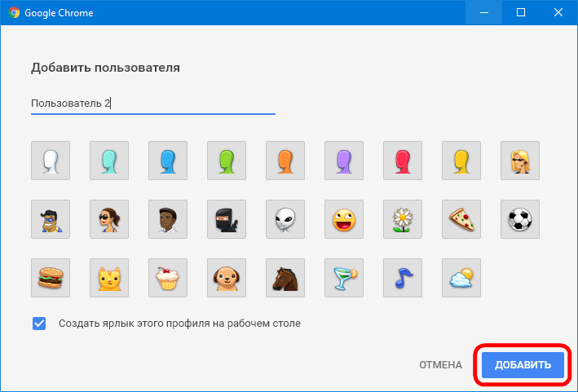
Task: Pick the alien avatar
Action: pyautogui.click(x=285, y=219)
